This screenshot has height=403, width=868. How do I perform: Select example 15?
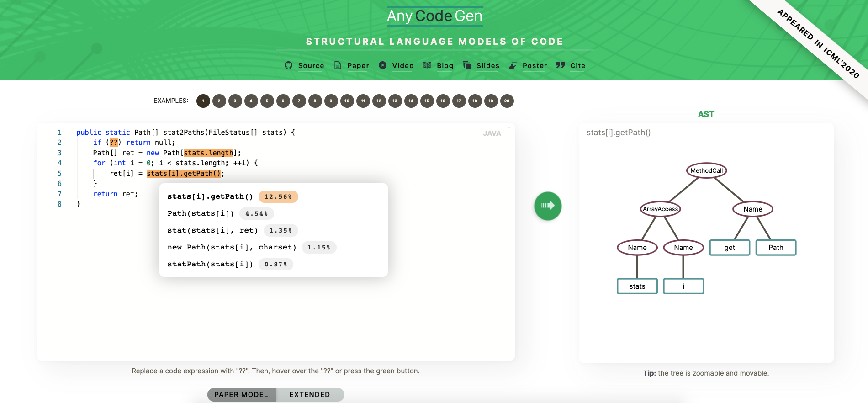point(427,101)
